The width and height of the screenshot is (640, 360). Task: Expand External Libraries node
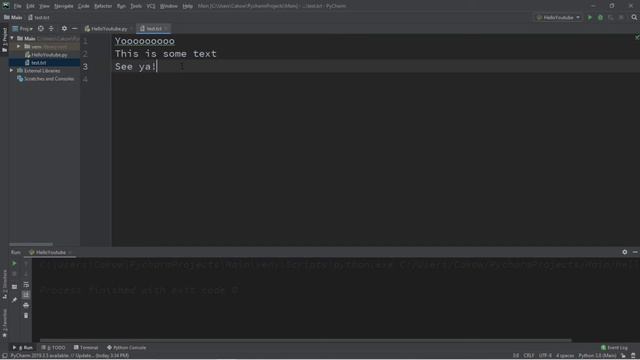click(x=12, y=71)
